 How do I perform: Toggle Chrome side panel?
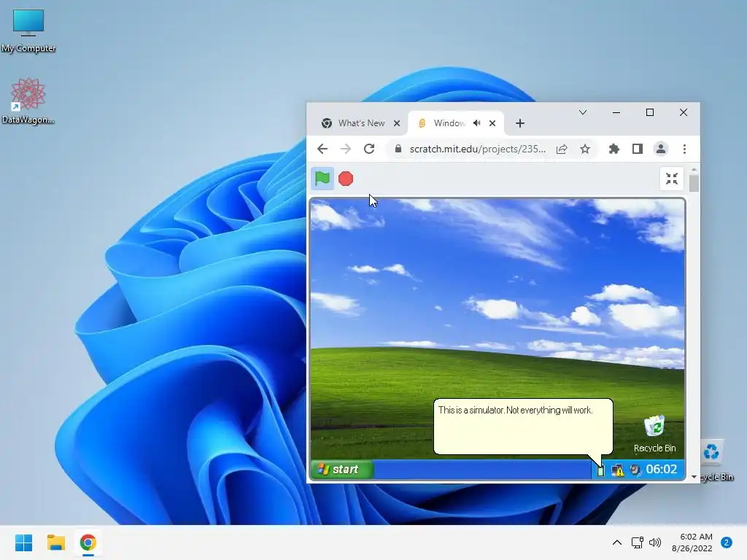[638, 149]
